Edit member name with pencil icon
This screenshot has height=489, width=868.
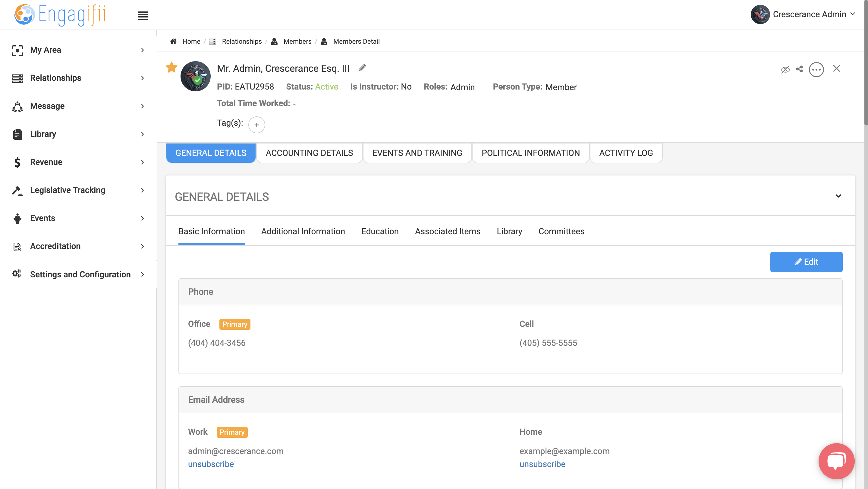click(x=362, y=68)
